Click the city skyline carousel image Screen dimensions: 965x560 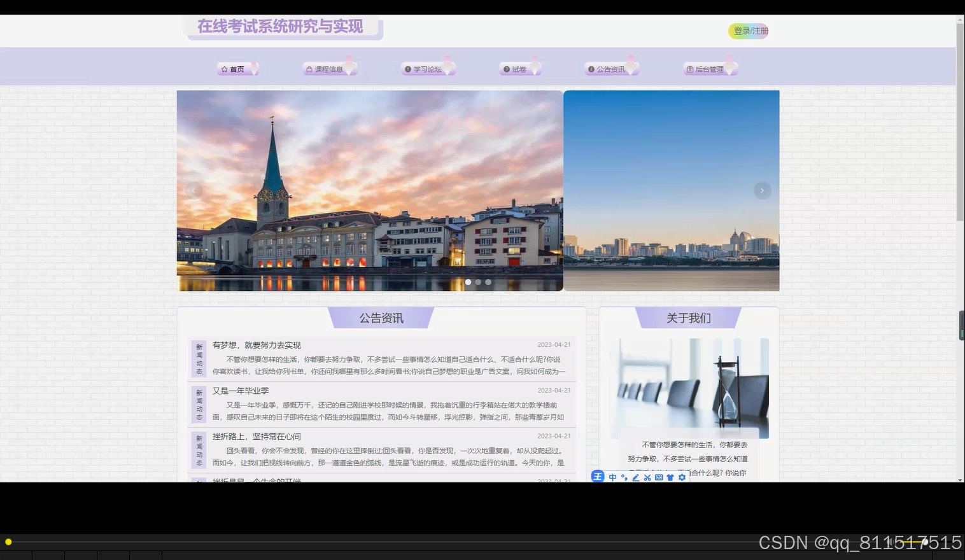point(672,190)
